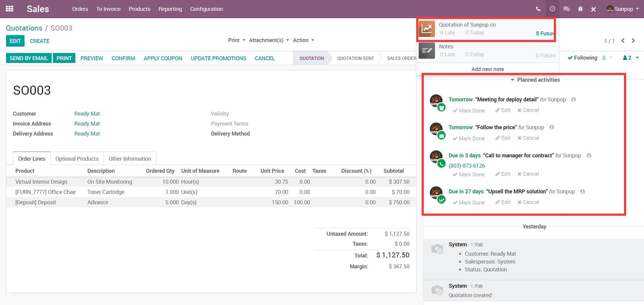Open the Sunpop user menu

pyautogui.click(x=623, y=9)
